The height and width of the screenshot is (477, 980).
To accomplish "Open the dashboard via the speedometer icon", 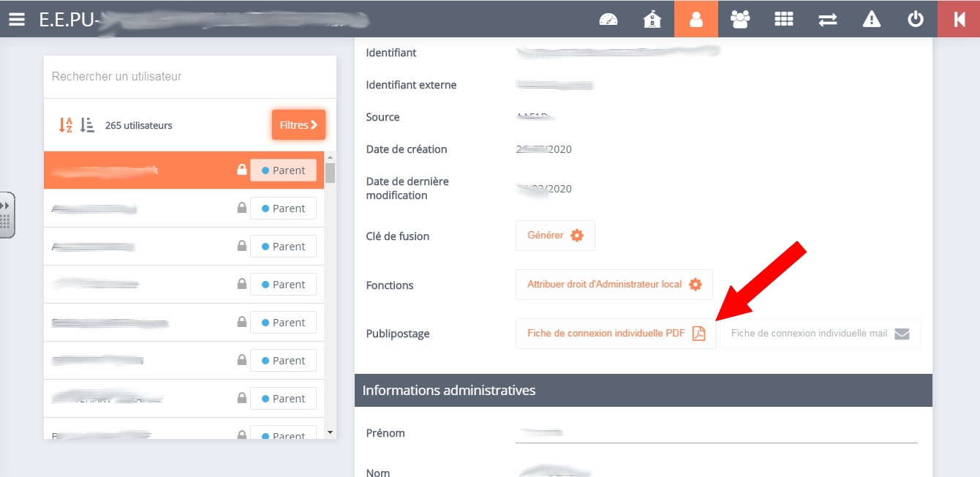I will pos(608,19).
